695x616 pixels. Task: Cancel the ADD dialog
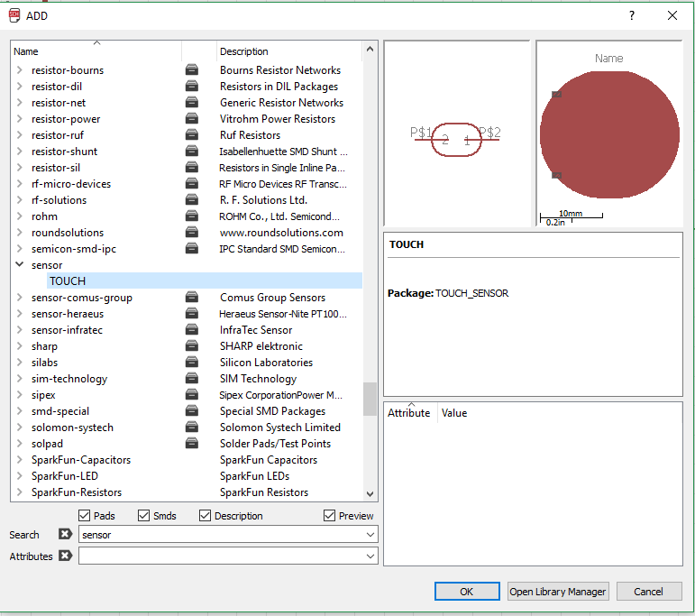(x=648, y=592)
